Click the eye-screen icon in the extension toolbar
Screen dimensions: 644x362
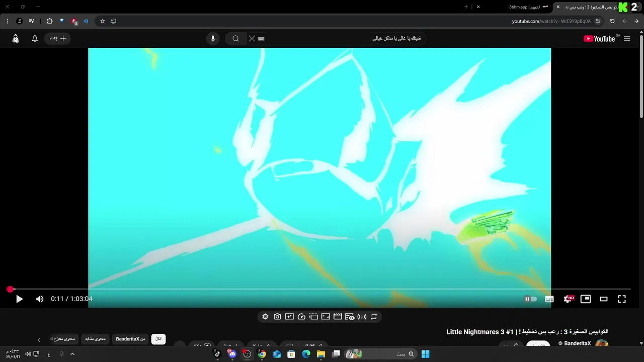click(x=350, y=317)
